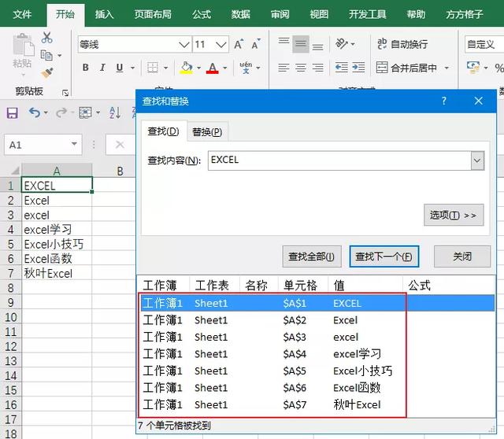Click row 10 header

pos(10,317)
